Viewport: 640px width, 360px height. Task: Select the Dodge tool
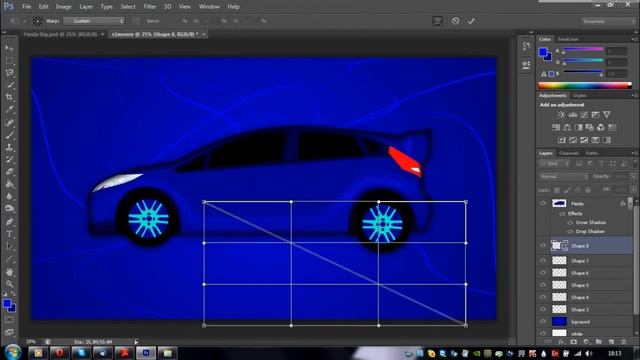tap(9, 209)
